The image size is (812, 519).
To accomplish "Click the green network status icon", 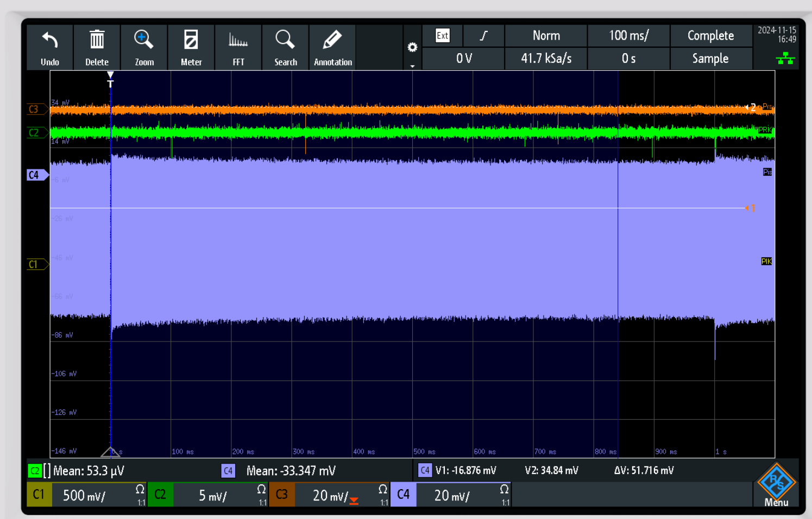I will coord(785,59).
